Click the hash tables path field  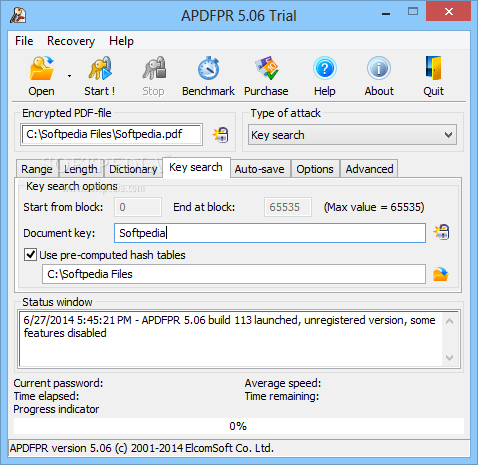[234, 274]
